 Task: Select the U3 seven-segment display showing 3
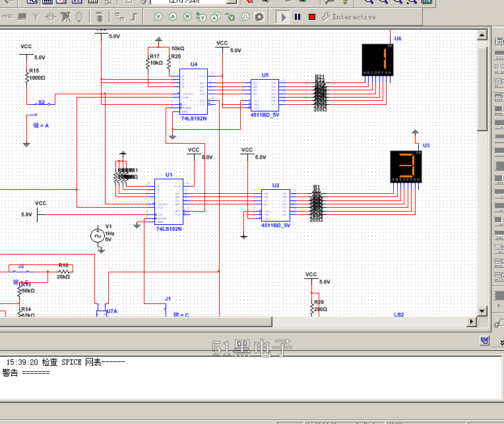point(406,167)
